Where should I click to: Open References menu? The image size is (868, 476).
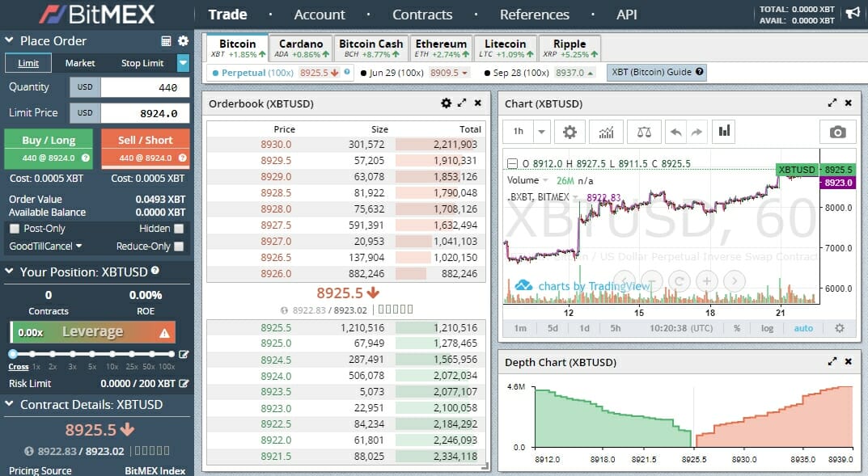[x=534, y=15]
